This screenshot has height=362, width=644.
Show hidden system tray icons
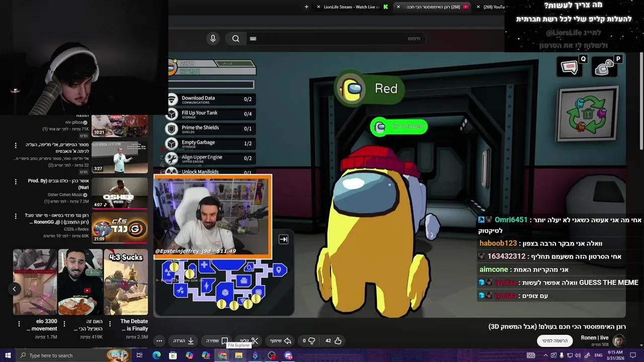click(545, 355)
